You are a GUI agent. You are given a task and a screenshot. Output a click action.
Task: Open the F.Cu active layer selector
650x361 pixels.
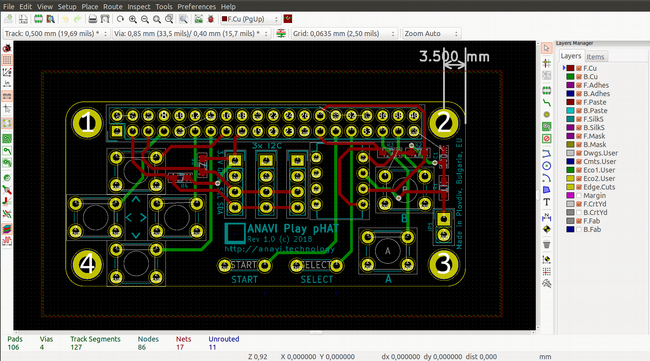250,19
